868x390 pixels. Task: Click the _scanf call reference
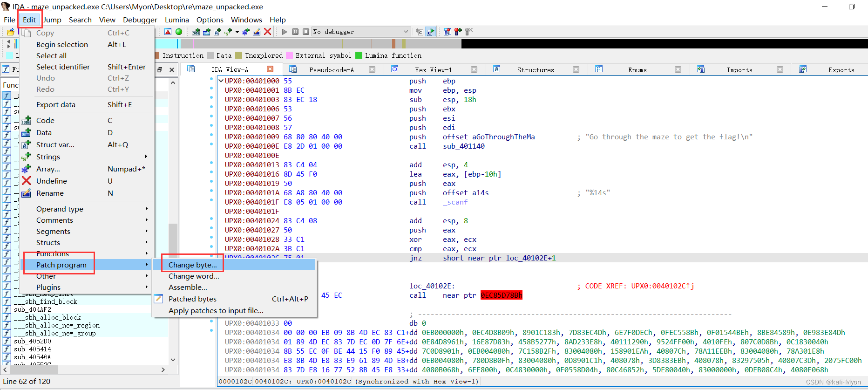(455, 202)
